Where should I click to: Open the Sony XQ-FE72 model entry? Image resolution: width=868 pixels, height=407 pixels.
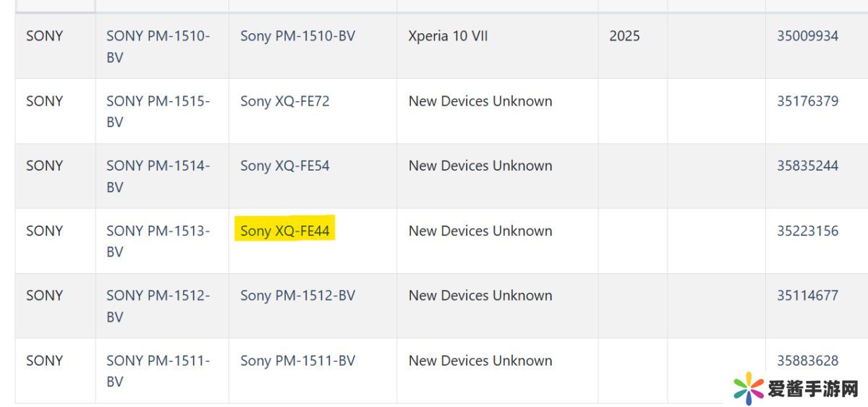coord(285,101)
